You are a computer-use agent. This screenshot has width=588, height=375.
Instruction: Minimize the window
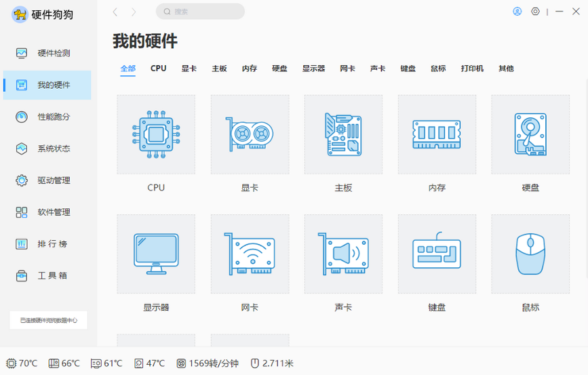560,12
